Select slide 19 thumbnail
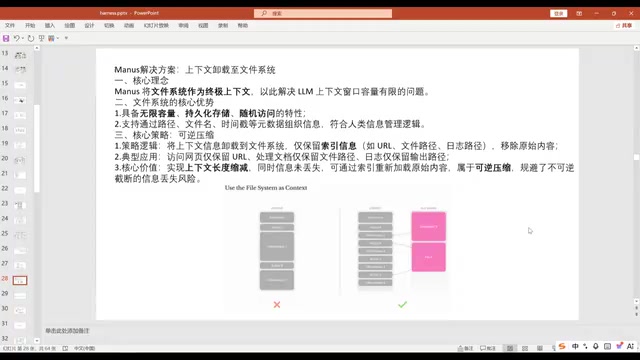640x360 pixels. click(x=20, y=145)
